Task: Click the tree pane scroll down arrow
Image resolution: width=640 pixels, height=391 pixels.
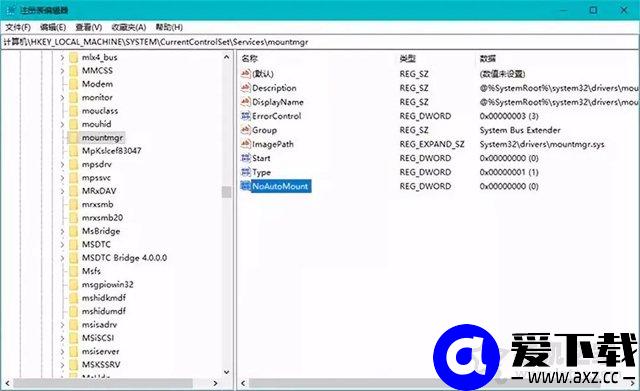Action: (x=227, y=372)
